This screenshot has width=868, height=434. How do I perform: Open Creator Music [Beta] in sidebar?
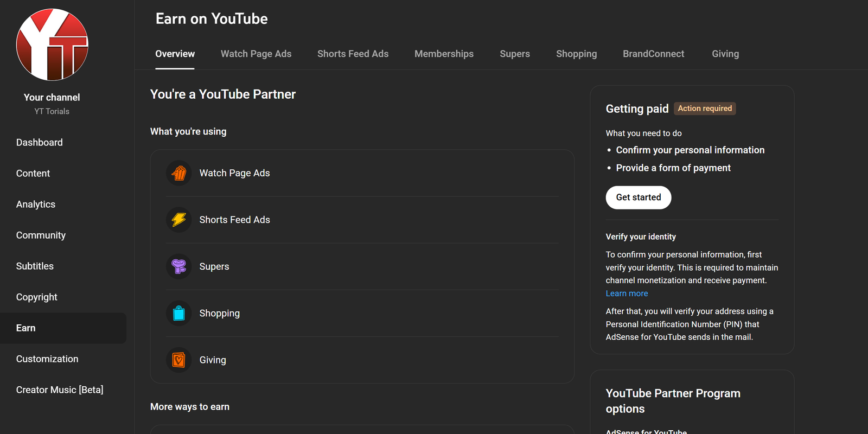click(x=60, y=390)
